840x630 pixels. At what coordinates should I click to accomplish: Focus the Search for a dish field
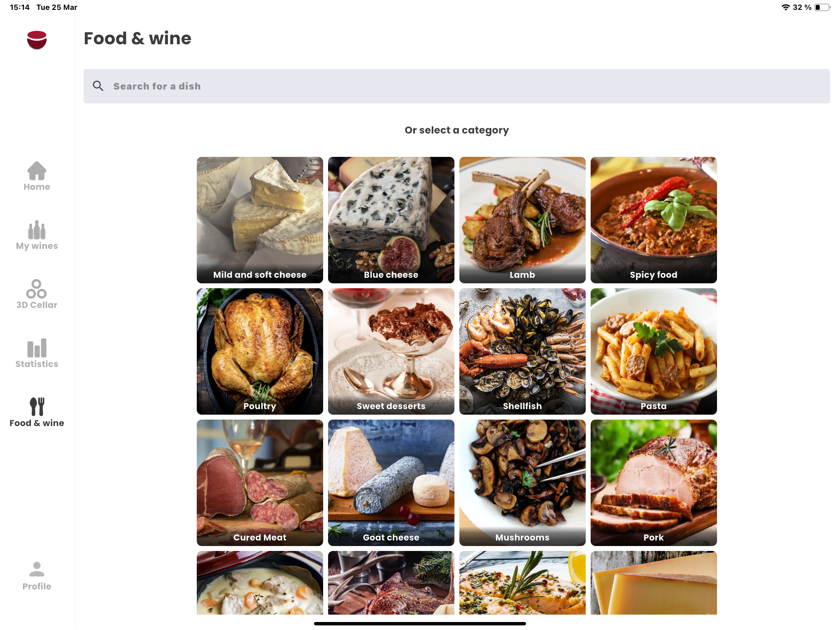click(457, 86)
